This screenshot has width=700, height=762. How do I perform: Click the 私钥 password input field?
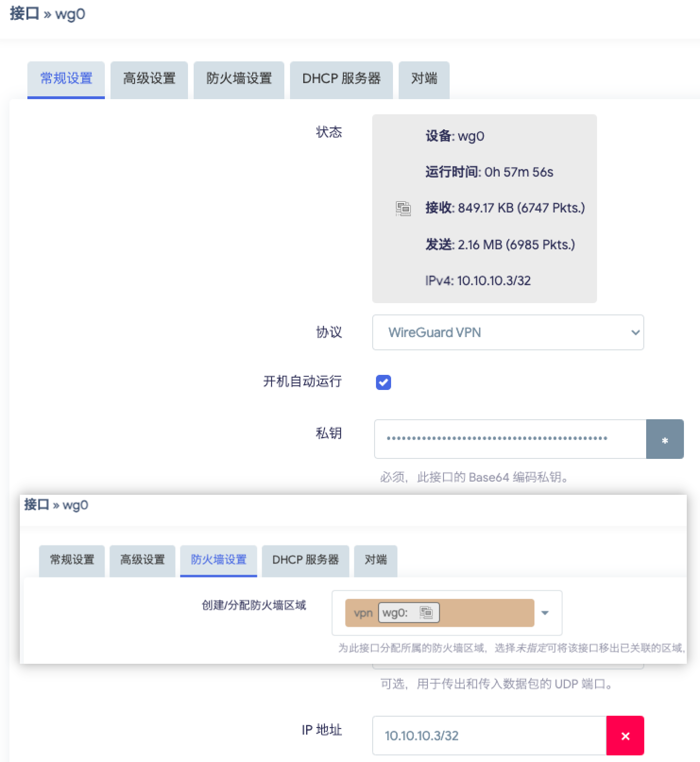click(510, 439)
